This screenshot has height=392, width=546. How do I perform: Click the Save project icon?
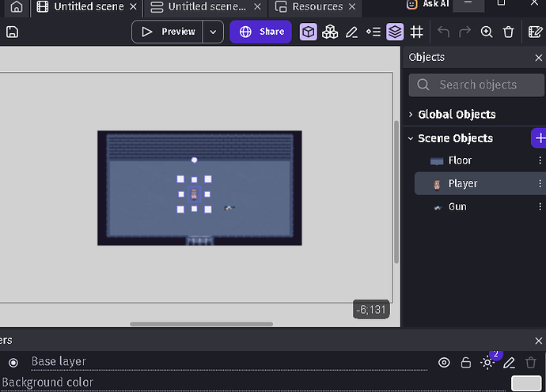pos(12,32)
